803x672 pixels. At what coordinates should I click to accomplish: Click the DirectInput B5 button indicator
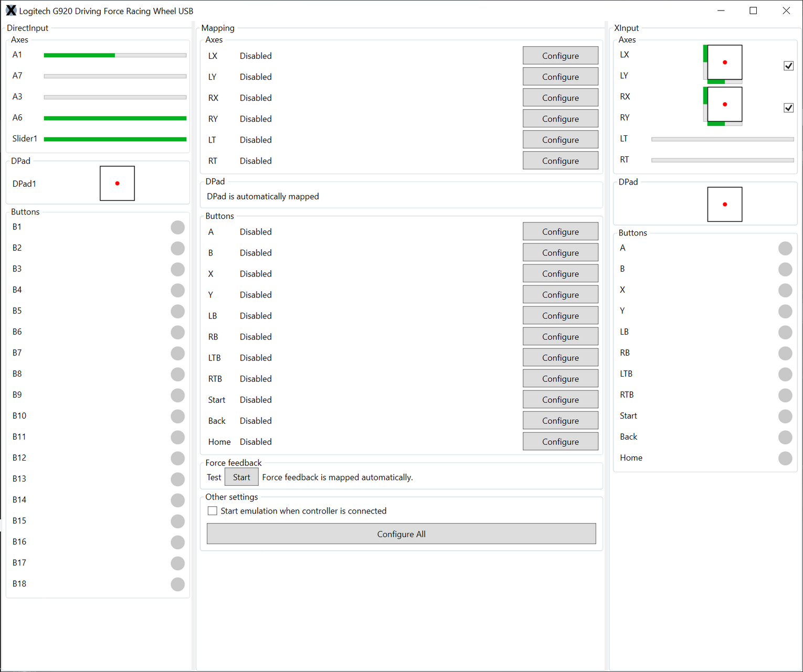178,311
